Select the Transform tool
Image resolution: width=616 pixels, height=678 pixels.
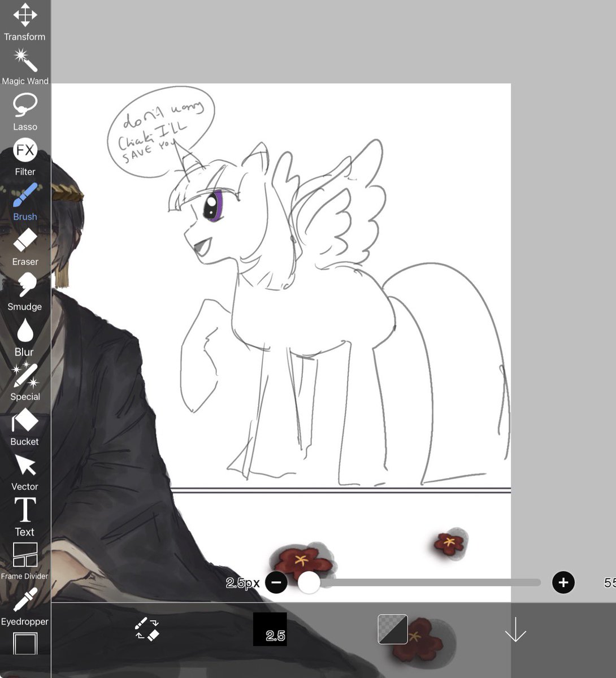(x=25, y=23)
